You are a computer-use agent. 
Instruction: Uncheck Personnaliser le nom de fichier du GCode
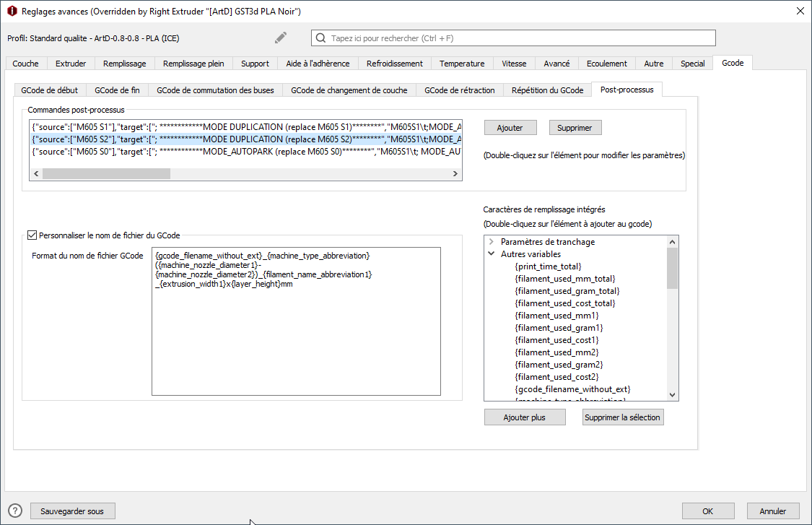pyautogui.click(x=32, y=235)
